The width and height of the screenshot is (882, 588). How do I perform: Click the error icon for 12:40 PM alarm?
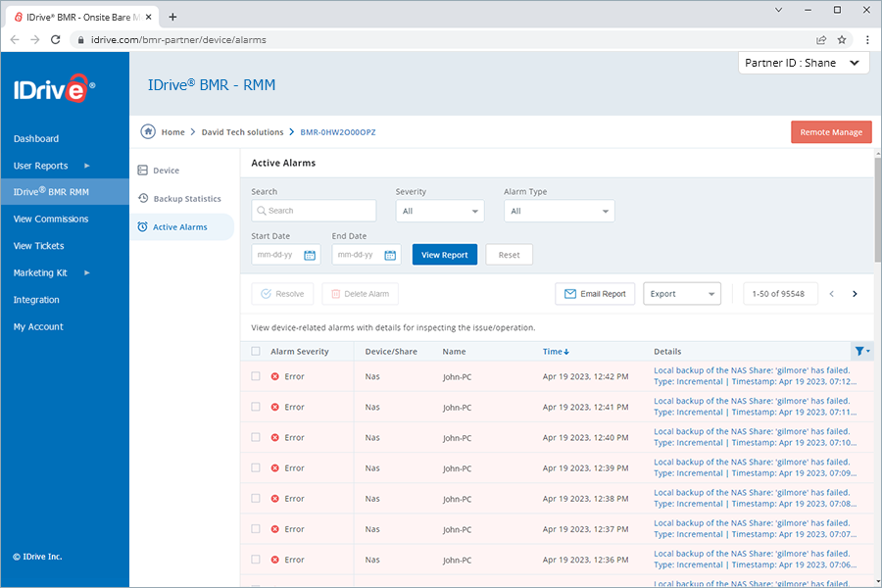point(275,437)
